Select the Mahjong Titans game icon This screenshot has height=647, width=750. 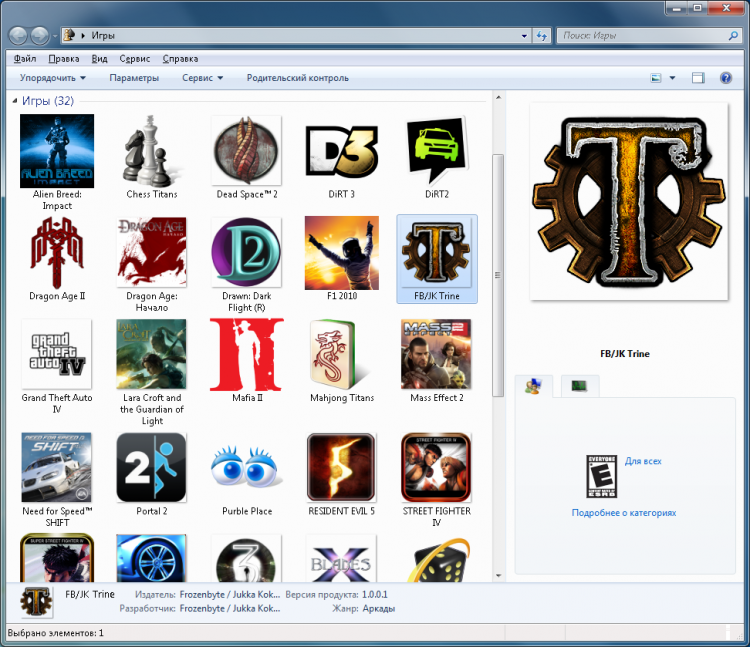pos(338,354)
